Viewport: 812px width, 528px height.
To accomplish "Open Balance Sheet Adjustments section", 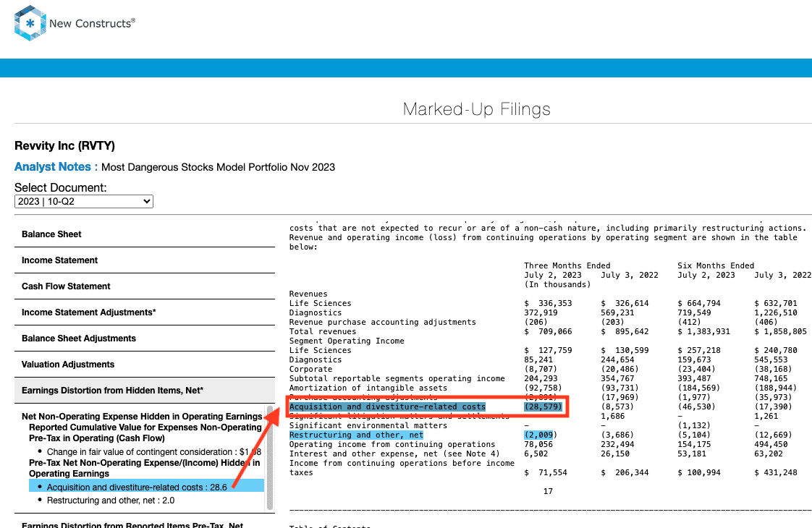I will (x=145, y=338).
